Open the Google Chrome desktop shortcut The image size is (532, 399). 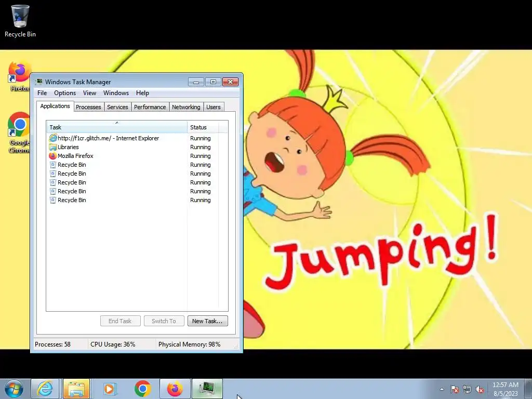click(x=19, y=132)
